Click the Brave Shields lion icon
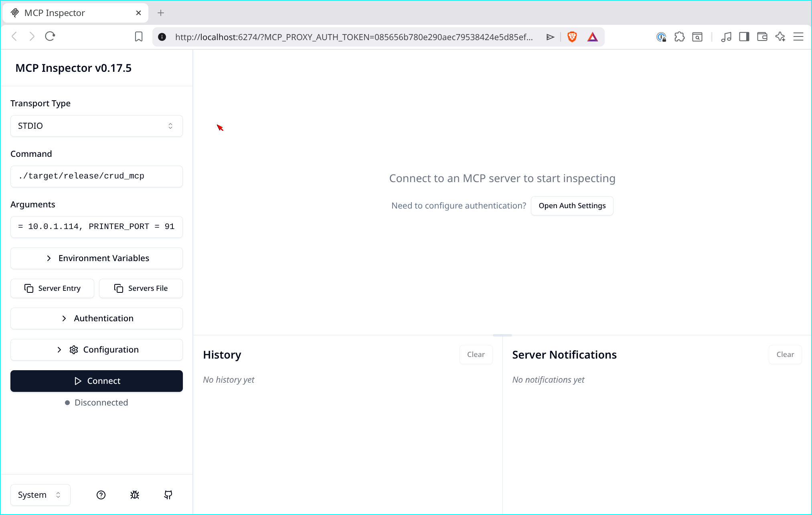 coord(572,37)
